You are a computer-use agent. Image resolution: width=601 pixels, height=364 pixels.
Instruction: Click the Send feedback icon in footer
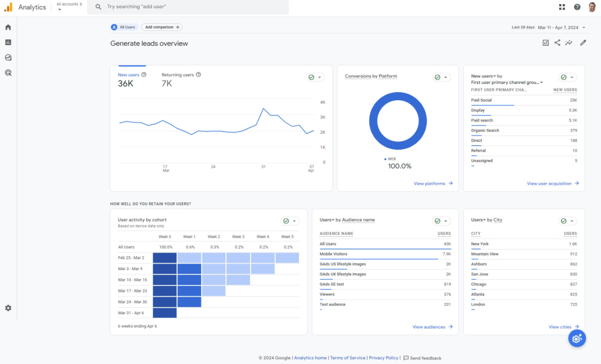click(406, 358)
